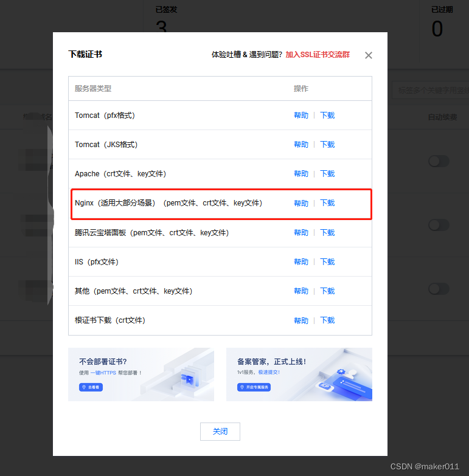Download the Tomcat (JKS格式) certificate
Screen dimensions: 469x476
pos(327,145)
